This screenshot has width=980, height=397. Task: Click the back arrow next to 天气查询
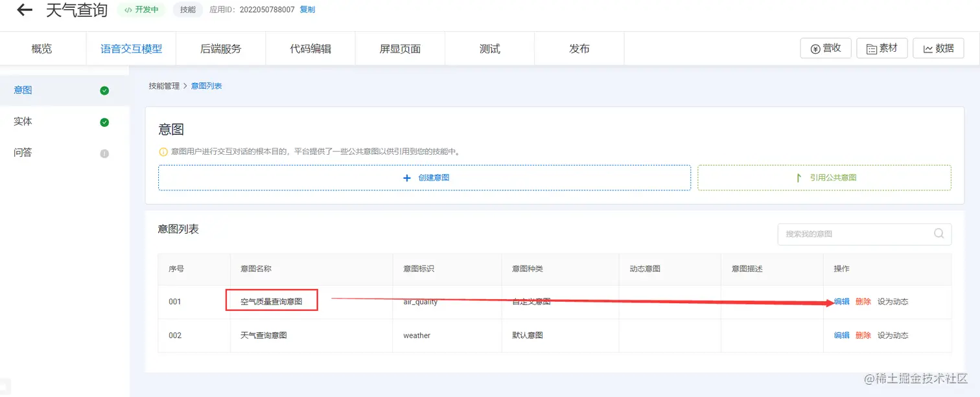point(25,10)
